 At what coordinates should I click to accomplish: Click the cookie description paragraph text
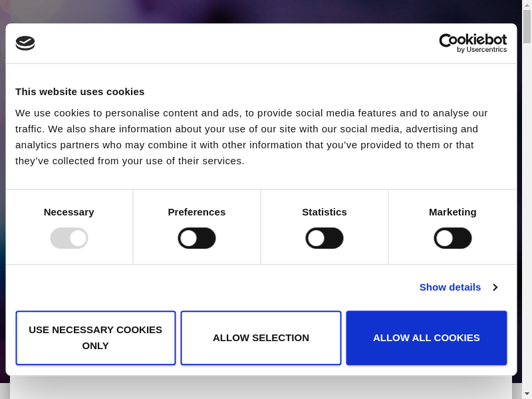[x=251, y=137]
